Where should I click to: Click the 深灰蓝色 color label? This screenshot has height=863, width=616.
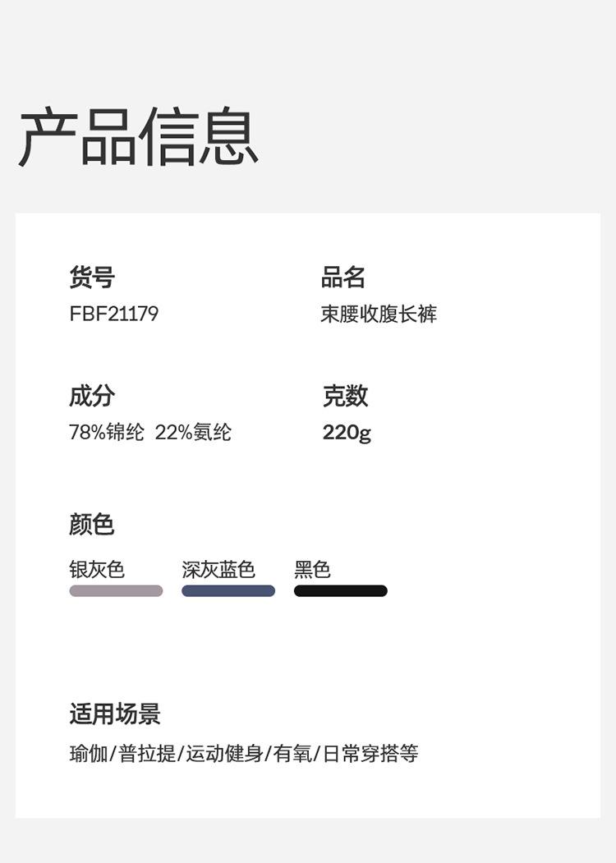(x=218, y=569)
